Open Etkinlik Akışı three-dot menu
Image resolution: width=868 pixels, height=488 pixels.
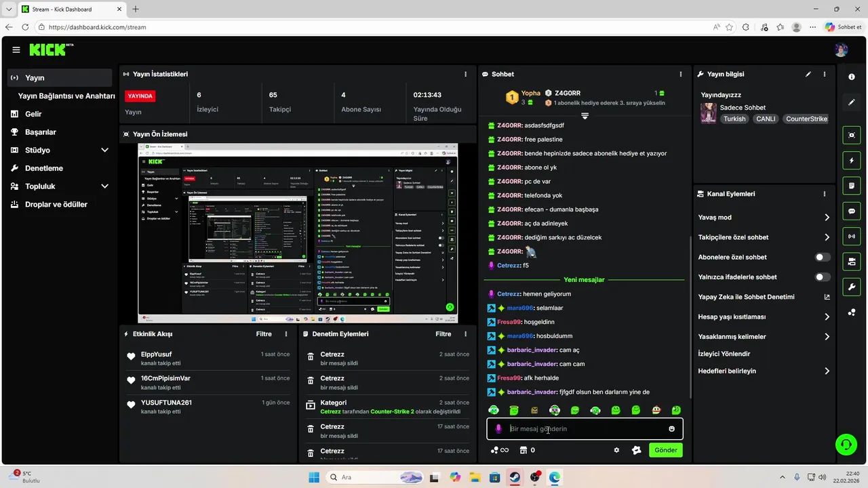pyautogui.click(x=286, y=334)
